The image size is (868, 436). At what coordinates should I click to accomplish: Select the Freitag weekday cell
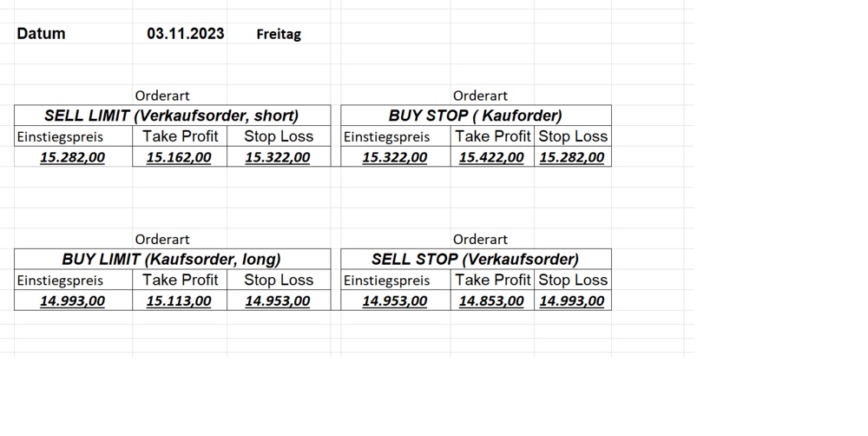click(x=279, y=35)
